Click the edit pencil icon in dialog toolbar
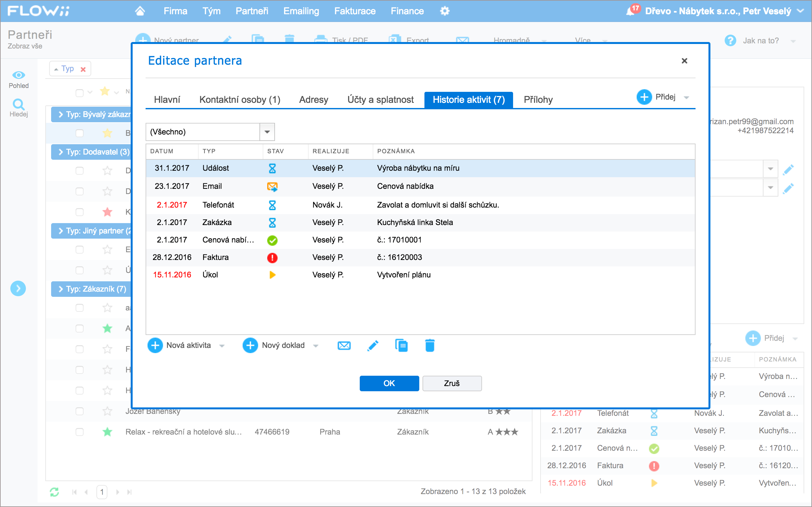 pos(373,345)
